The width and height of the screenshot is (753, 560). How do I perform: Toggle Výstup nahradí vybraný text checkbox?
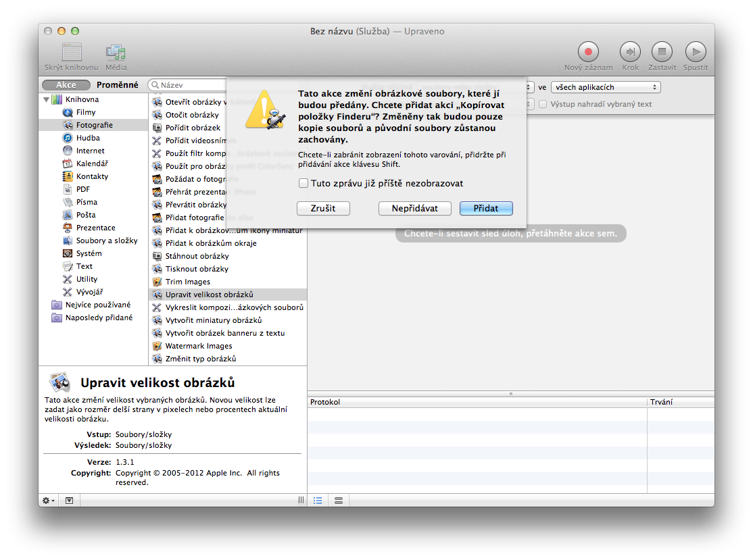[x=542, y=104]
